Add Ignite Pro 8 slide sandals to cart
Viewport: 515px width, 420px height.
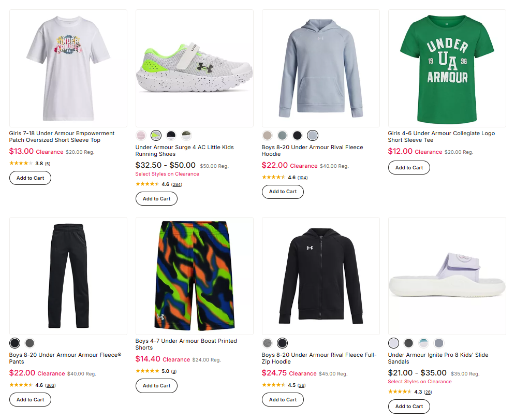(408, 406)
